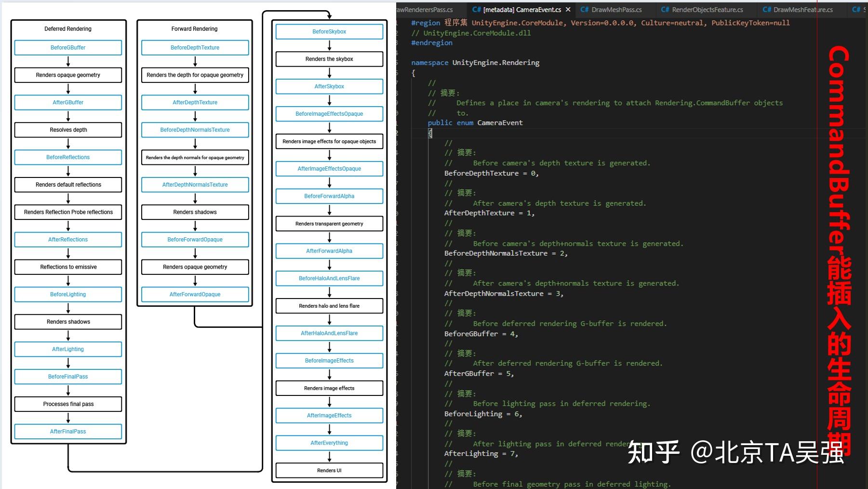Select the Renders shadows step in Forward Rendering
The image size is (868, 489).
coord(195,212)
